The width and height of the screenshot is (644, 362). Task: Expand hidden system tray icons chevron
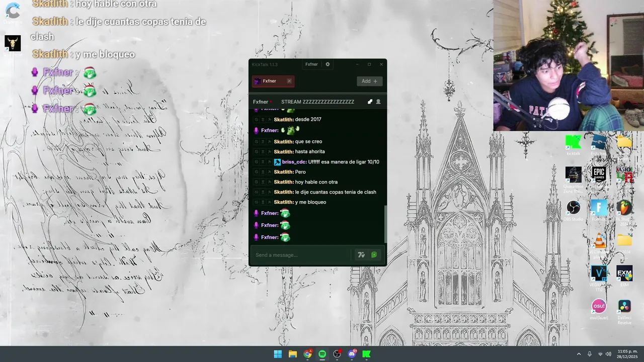[579, 354]
